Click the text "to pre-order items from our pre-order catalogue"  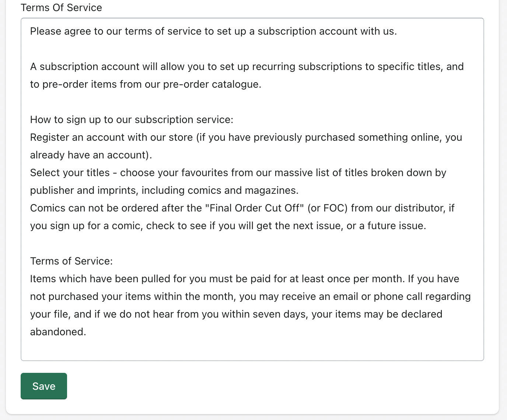146,84
